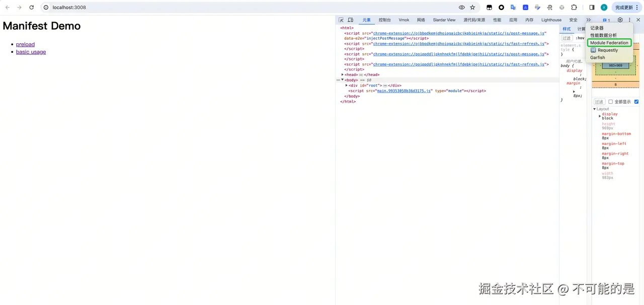Toggle the :hov element state button

580,38
